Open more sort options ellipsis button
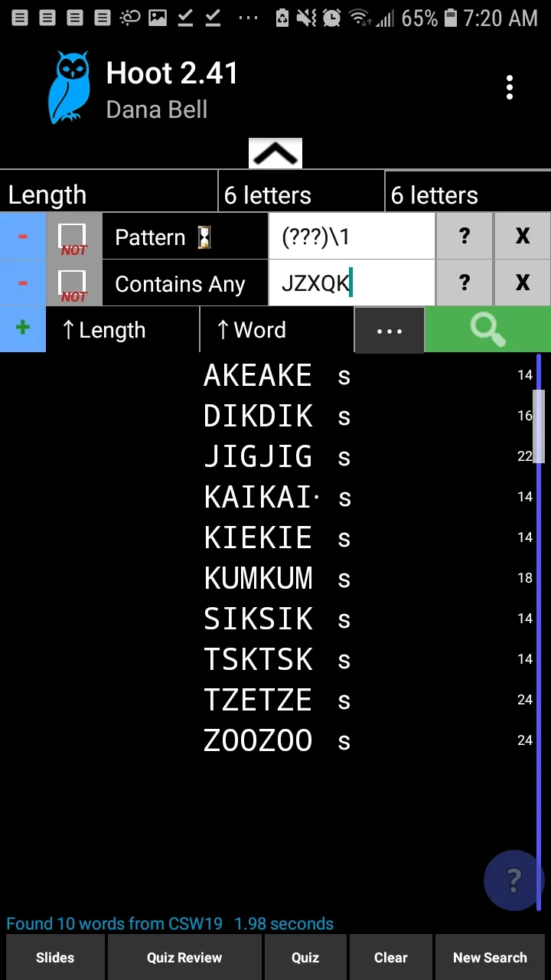This screenshot has height=980, width=551. coord(390,331)
